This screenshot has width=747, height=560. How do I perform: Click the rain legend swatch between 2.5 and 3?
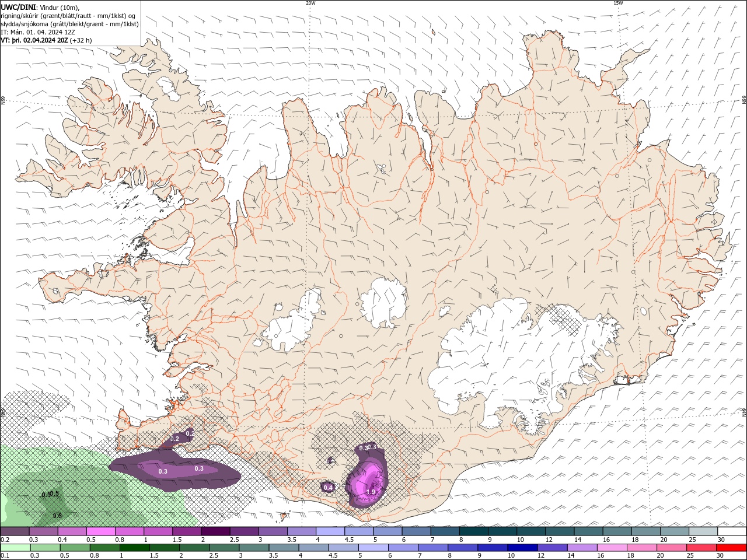point(224,548)
